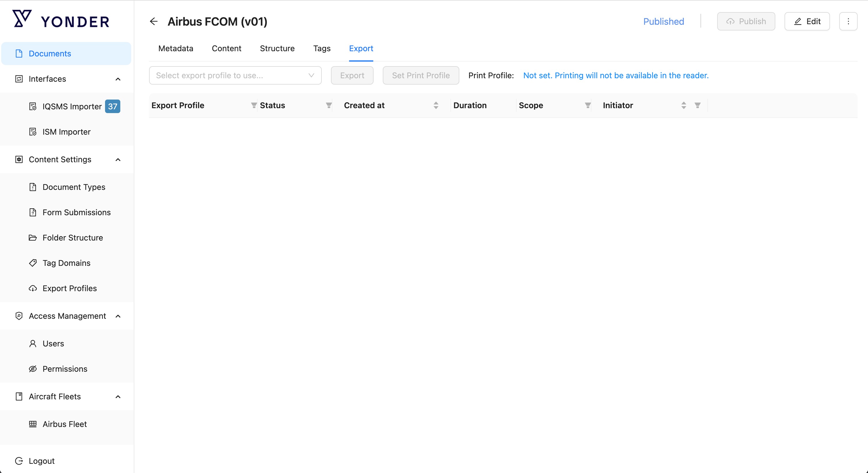Open the export profile selection dropdown
This screenshot has width=868, height=473.
235,75
